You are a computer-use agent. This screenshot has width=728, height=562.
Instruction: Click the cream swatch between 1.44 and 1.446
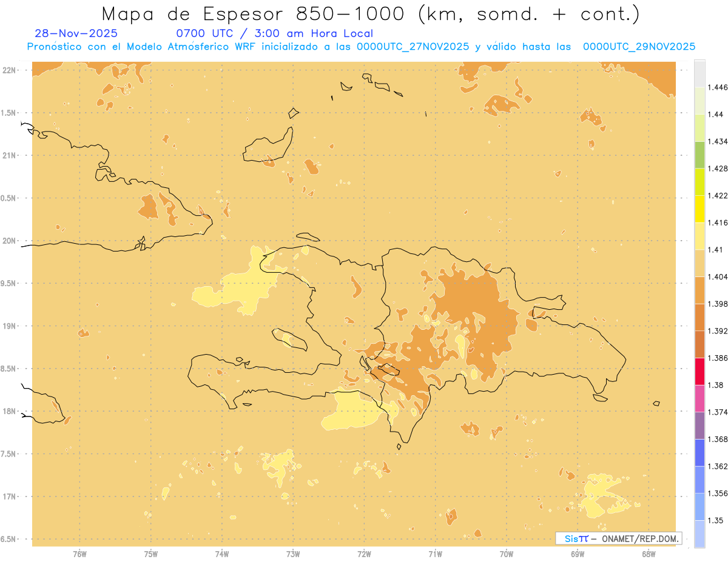tap(699, 101)
